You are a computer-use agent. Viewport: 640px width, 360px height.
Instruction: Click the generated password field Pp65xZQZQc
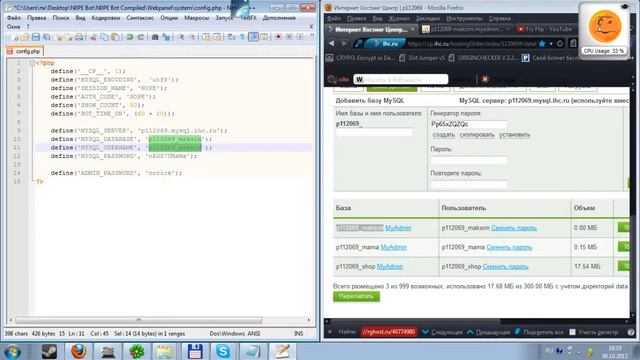(x=469, y=124)
